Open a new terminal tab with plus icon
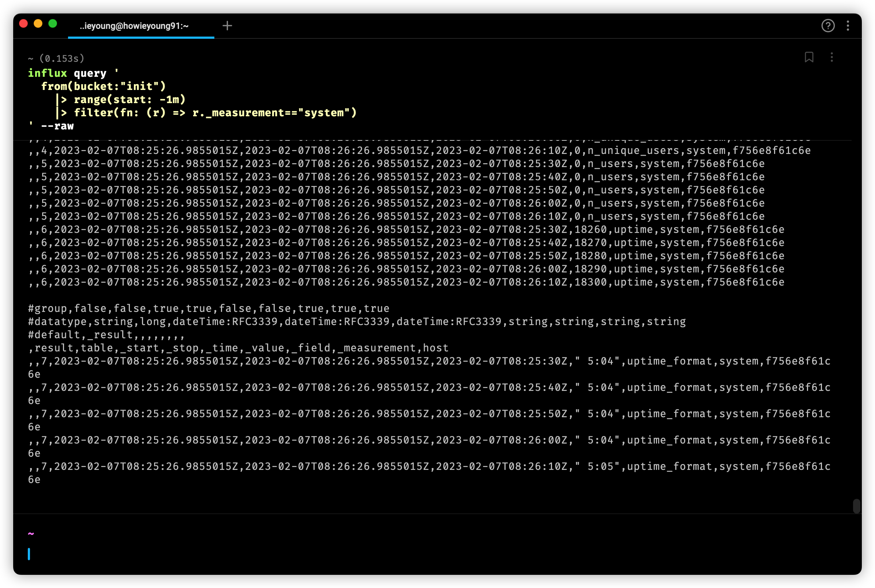 [x=227, y=26]
